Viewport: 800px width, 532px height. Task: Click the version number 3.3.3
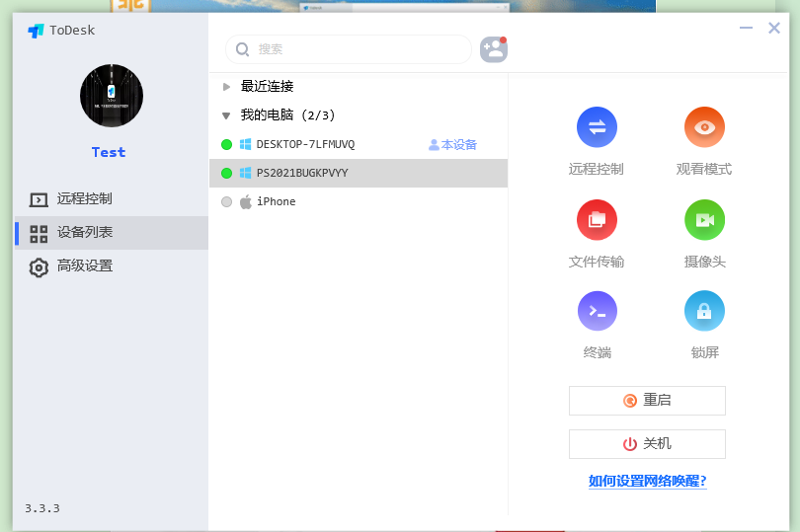click(42, 508)
